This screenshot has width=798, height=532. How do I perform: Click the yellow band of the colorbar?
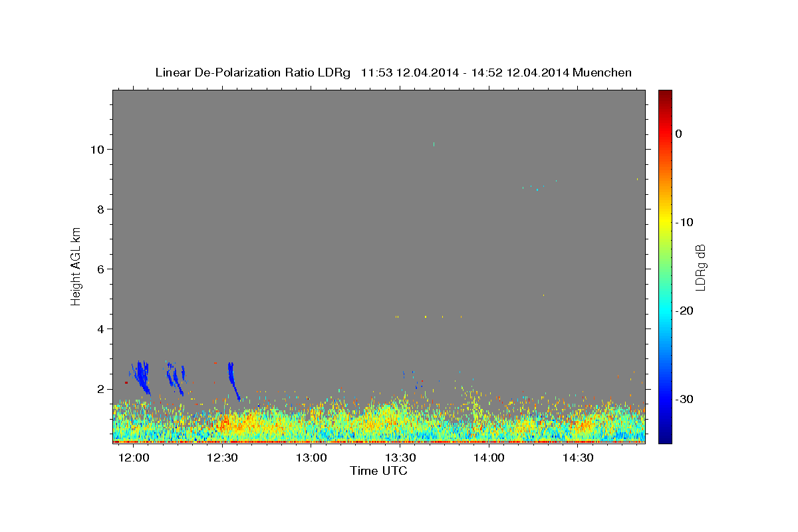665,219
